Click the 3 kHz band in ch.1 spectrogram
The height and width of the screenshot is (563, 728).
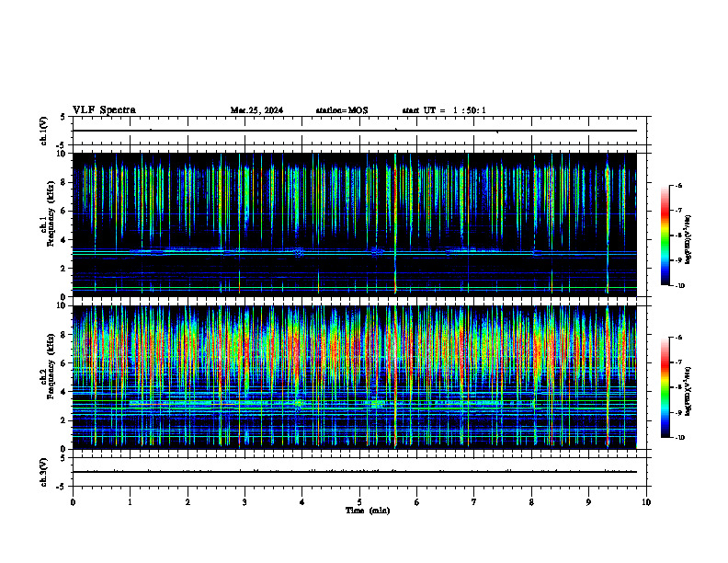point(355,253)
